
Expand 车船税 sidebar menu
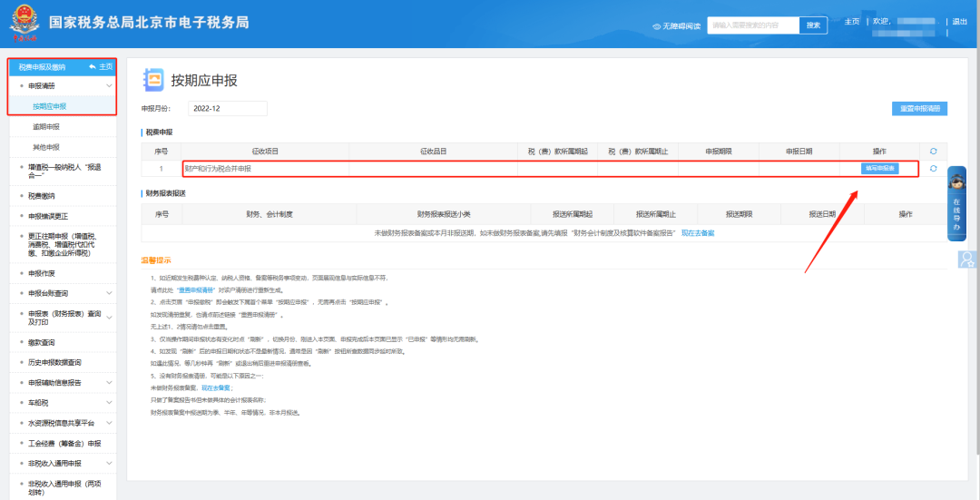tap(109, 403)
